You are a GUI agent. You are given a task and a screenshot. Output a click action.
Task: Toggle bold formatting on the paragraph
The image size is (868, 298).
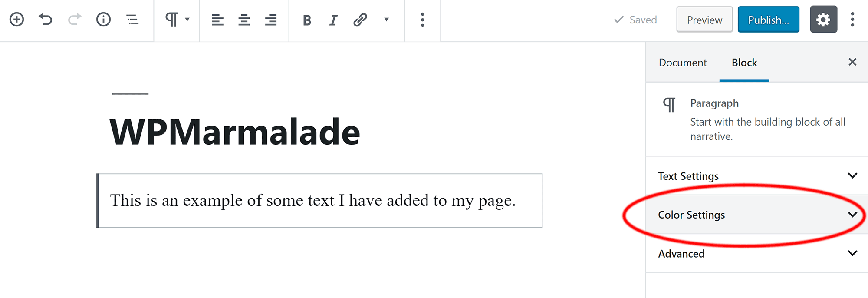coord(306,20)
